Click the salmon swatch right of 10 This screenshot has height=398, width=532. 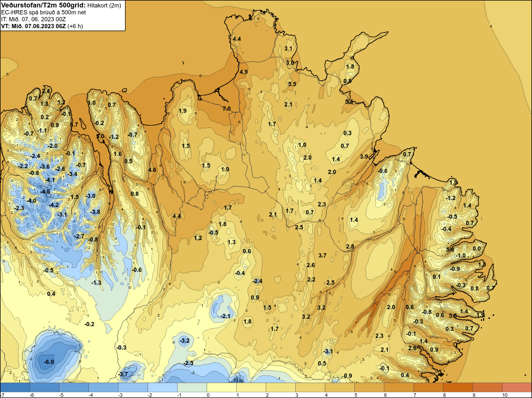tap(517, 387)
